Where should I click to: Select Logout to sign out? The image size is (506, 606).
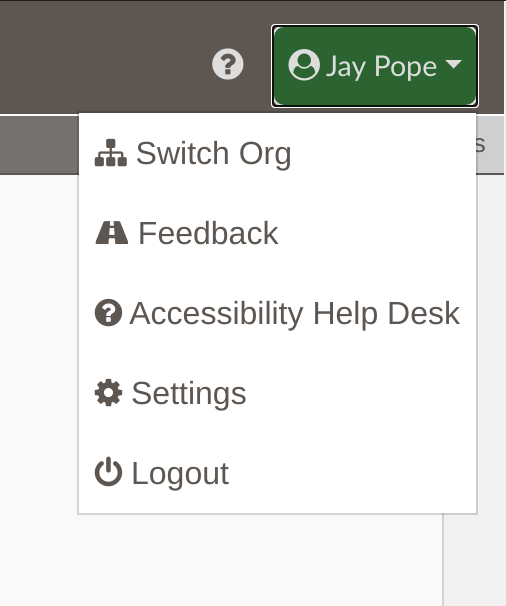(x=277, y=473)
